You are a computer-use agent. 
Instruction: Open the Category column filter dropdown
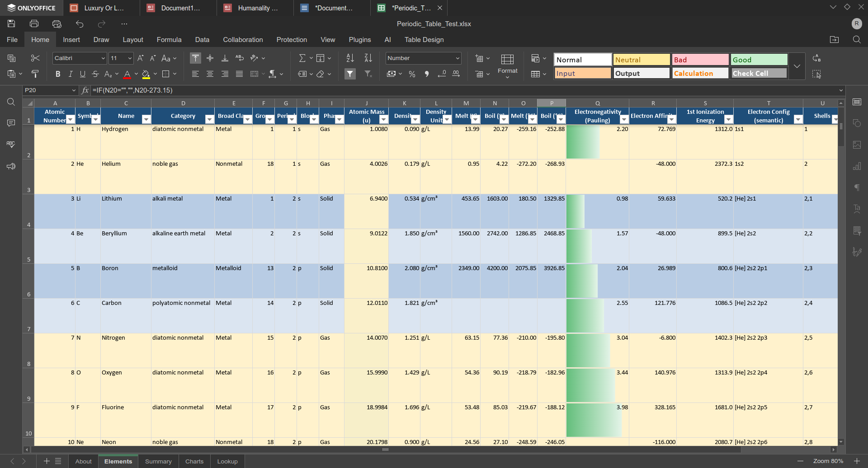pos(209,119)
